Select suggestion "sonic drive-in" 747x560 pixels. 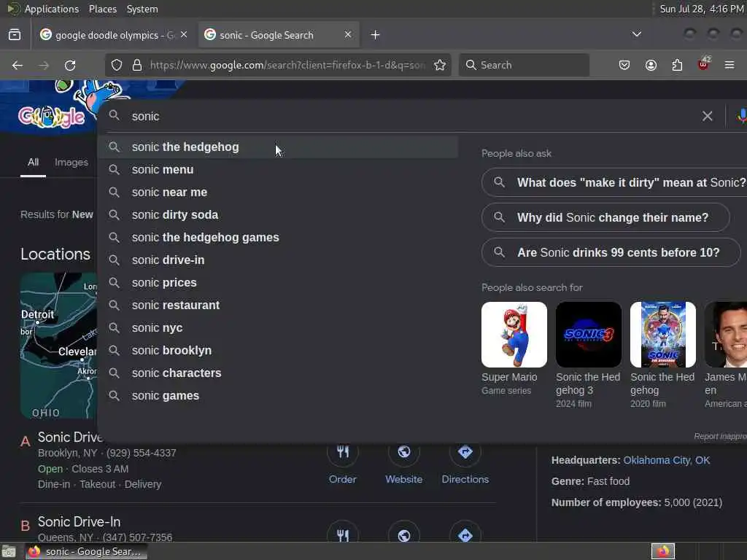(278, 260)
